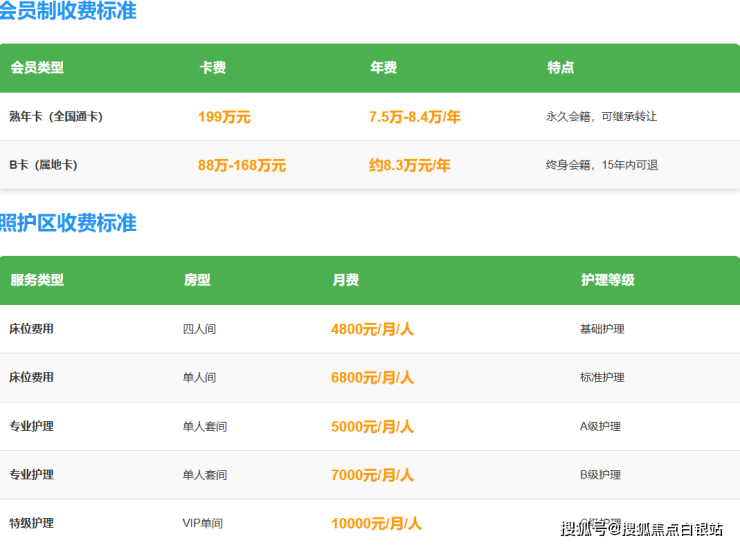The image size is (740, 545).
Task: Select the VIP单间 room type cell
Action: pos(202,523)
